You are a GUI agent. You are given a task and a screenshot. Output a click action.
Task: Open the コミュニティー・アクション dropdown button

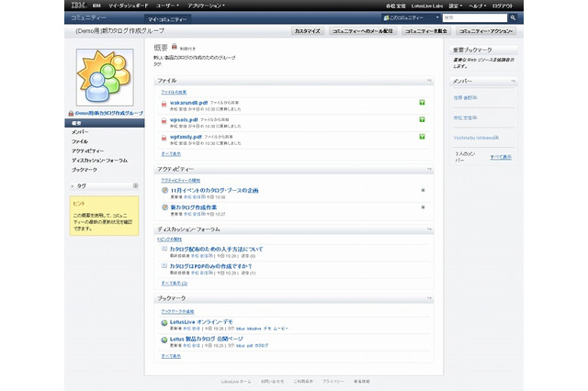486,31
